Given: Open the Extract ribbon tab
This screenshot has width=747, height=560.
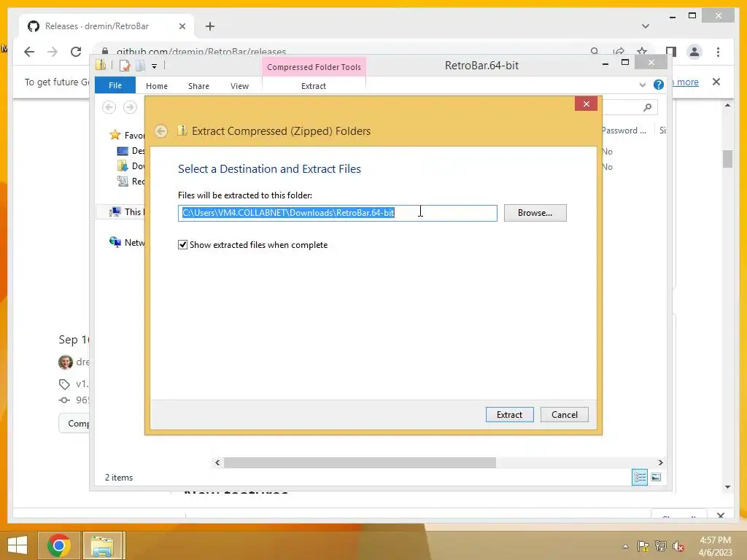Looking at the screenshot, I should click(314, 86).
